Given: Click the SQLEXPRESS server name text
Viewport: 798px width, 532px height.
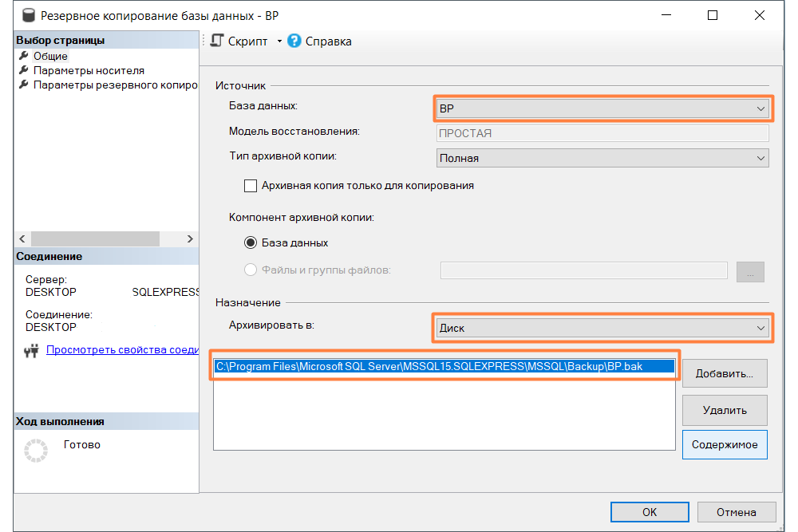Looking at the screenshot, I should point(165,292).
